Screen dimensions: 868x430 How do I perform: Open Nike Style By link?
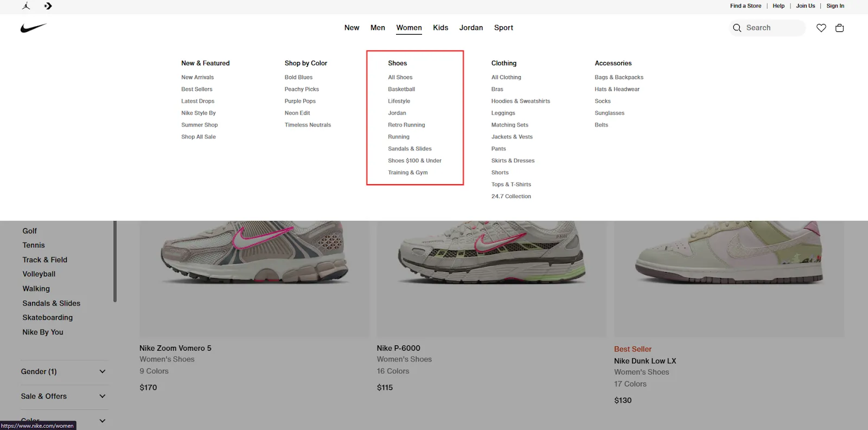199,113
